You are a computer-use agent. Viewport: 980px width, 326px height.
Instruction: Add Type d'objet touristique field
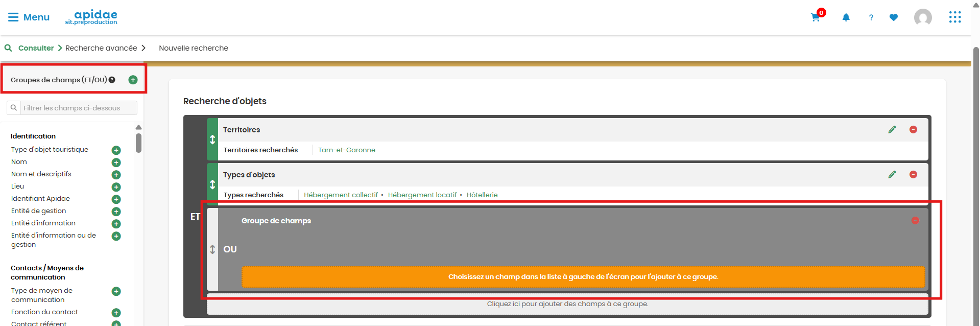click(116, 150)
